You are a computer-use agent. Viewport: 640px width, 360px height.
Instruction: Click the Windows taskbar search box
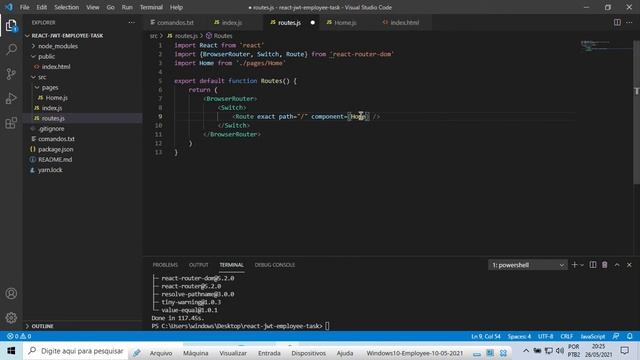pyautogui.click(x=76, y=351)
